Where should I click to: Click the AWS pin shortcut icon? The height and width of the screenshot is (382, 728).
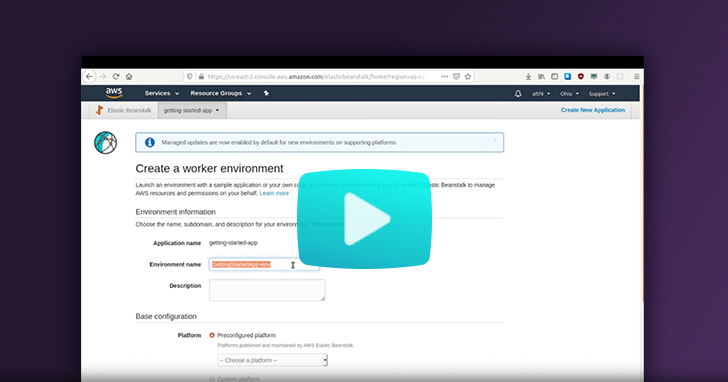(266, 93)
